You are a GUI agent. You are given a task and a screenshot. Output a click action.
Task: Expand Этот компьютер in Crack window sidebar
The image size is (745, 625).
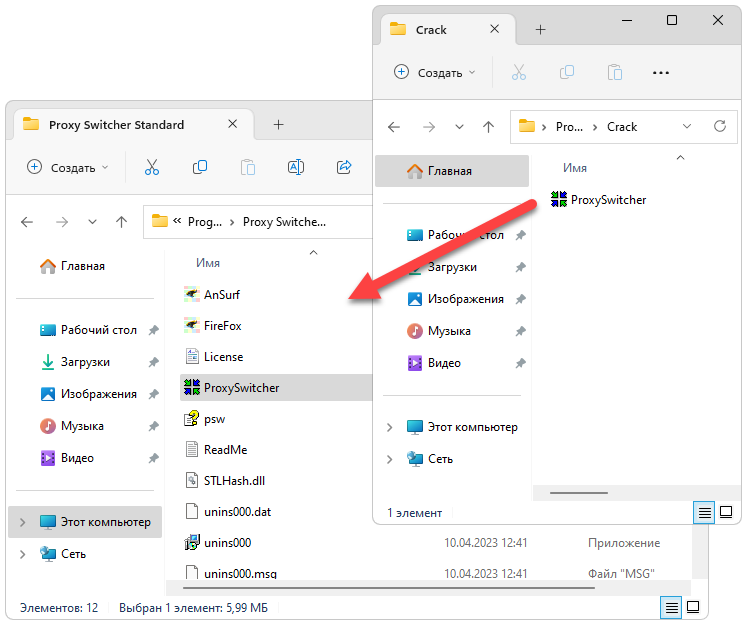(390, 427)
